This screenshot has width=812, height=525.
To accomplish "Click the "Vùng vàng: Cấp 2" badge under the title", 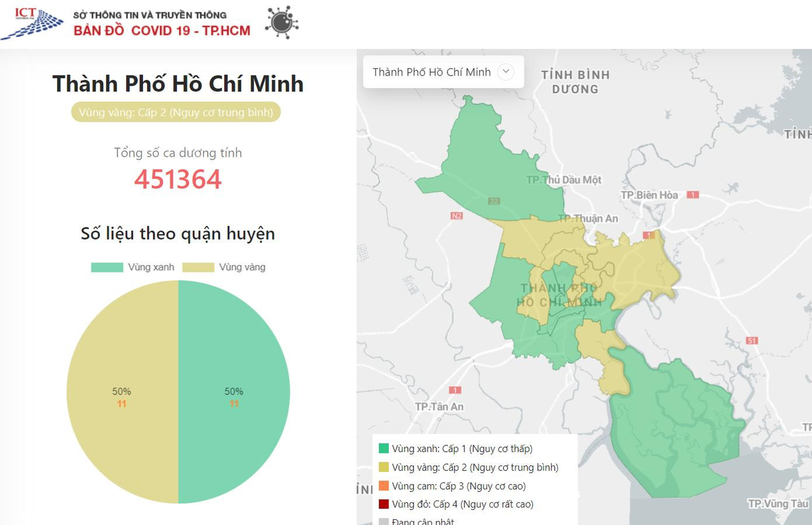I will (x=177, y=112).
